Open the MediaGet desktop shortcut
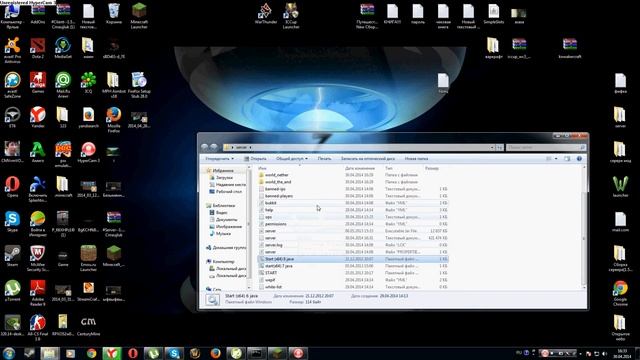Screen dimensions: 640x360 (x=63, y=48)
